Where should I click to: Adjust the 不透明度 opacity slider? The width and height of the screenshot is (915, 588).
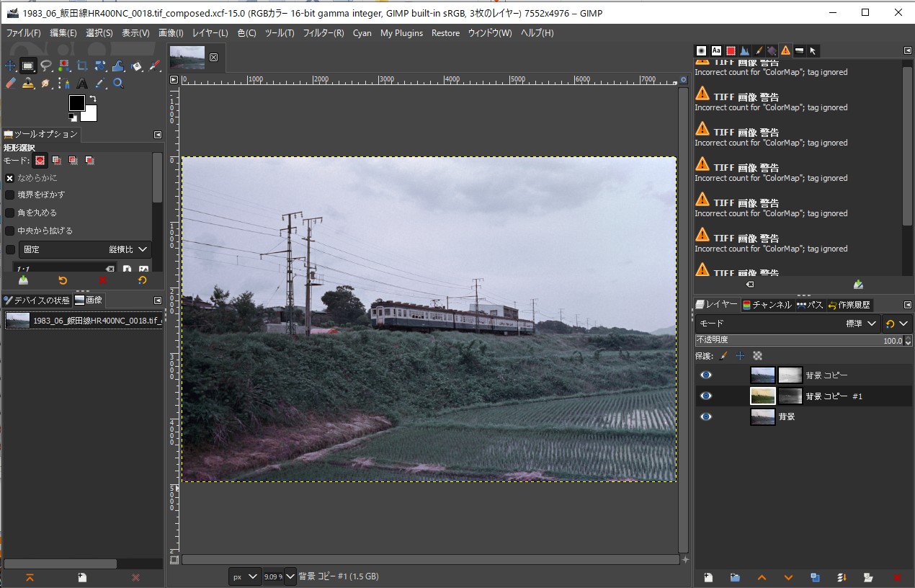click(x=799, y=340)
